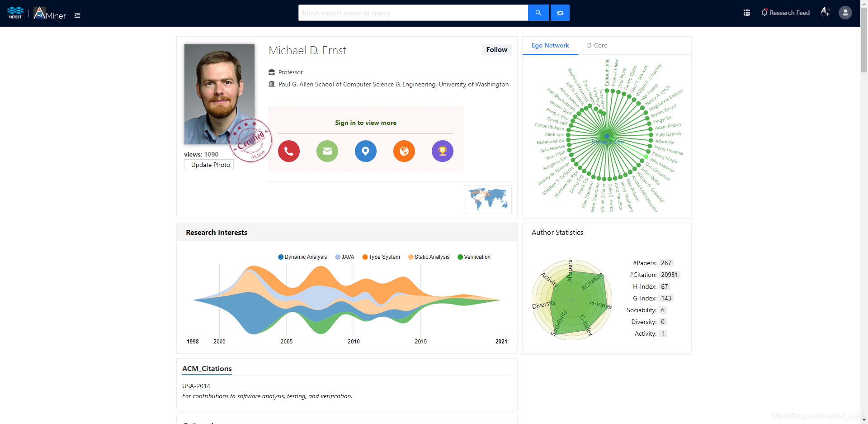
Task: Click the green email contact icon
Action: (327, 151)
